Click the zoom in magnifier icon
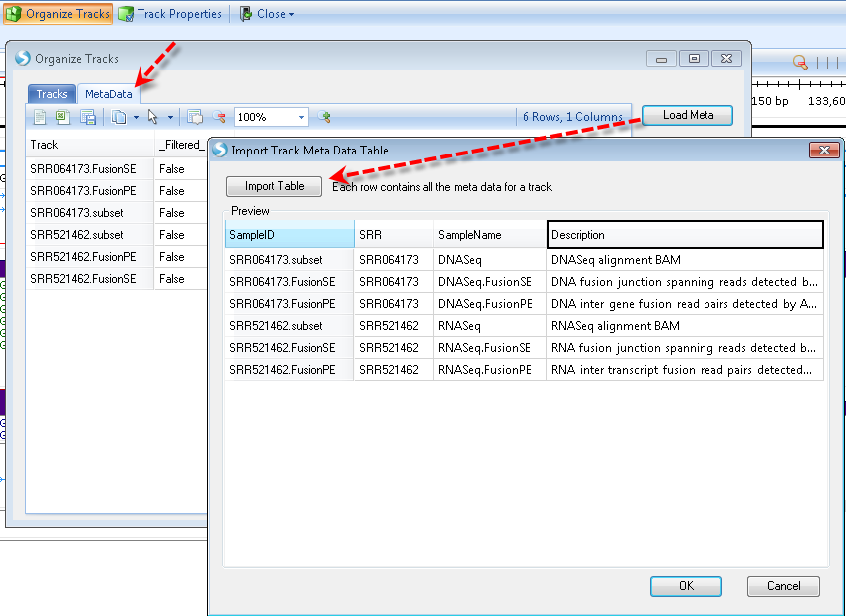Image resolution: width=846 pixels, height=616 pixels. pyautogui.click(x=324, y=116)
